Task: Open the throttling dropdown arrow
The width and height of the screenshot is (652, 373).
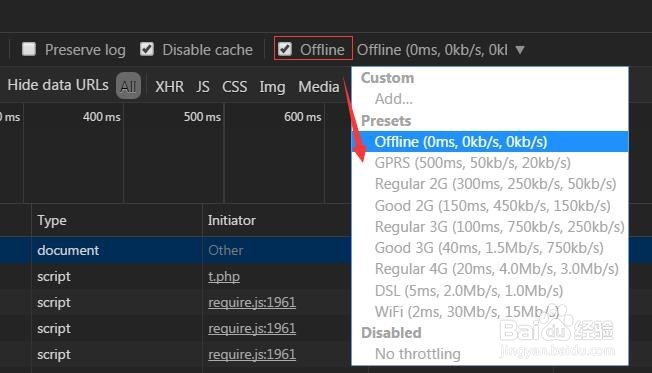Action: [x=520, y=50]
